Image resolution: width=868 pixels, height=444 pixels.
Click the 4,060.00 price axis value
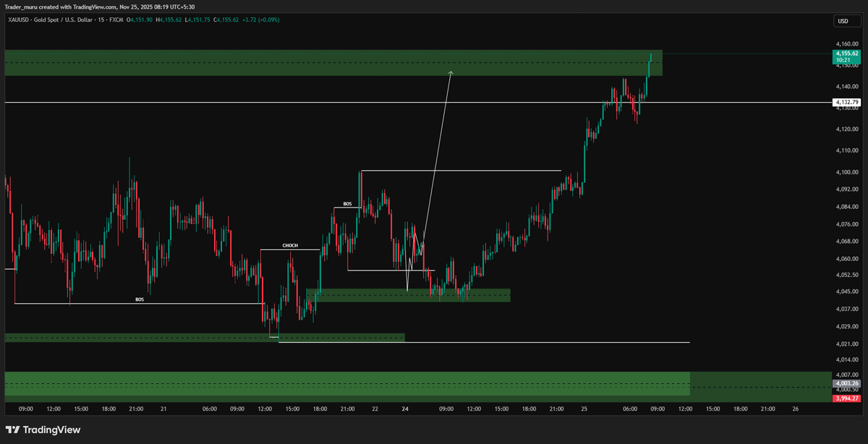pyautogui.click(x=846, y=259)
